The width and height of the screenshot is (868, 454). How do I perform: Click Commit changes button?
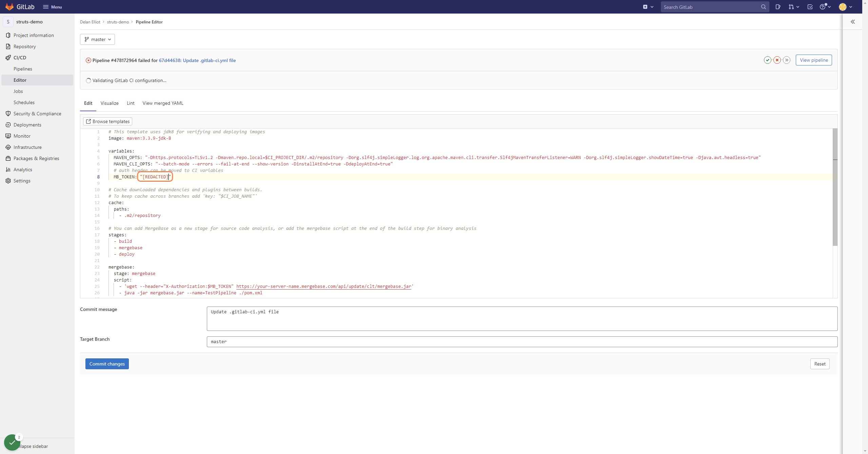(x=107, y=364)
